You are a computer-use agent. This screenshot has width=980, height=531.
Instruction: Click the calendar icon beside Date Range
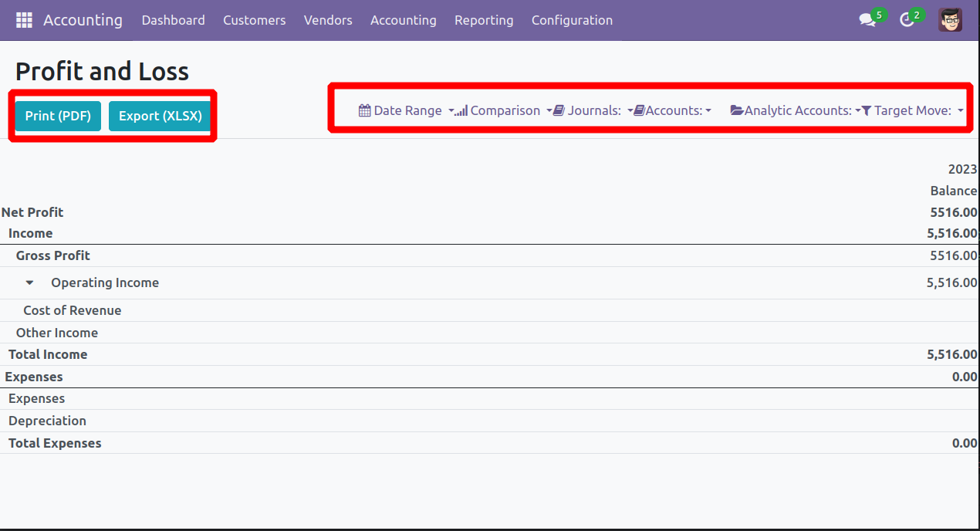[365, 110]
